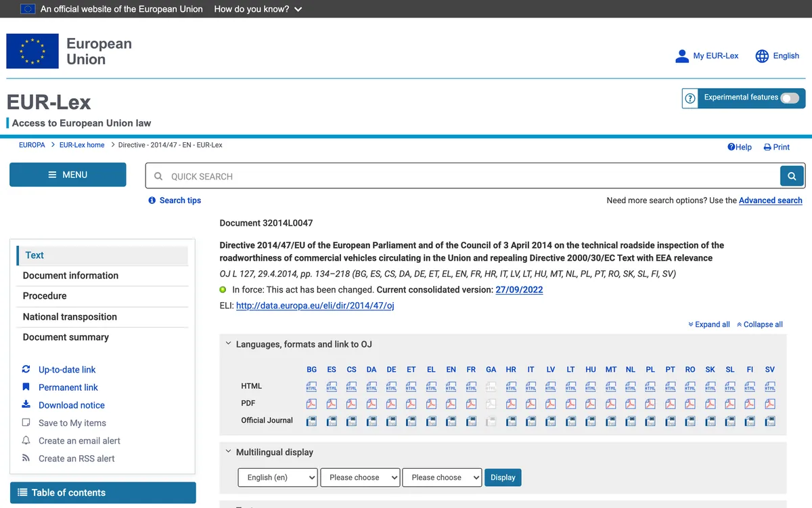Screen dimensions: 812x508
Task: Click the Print link
Action: 777,147
